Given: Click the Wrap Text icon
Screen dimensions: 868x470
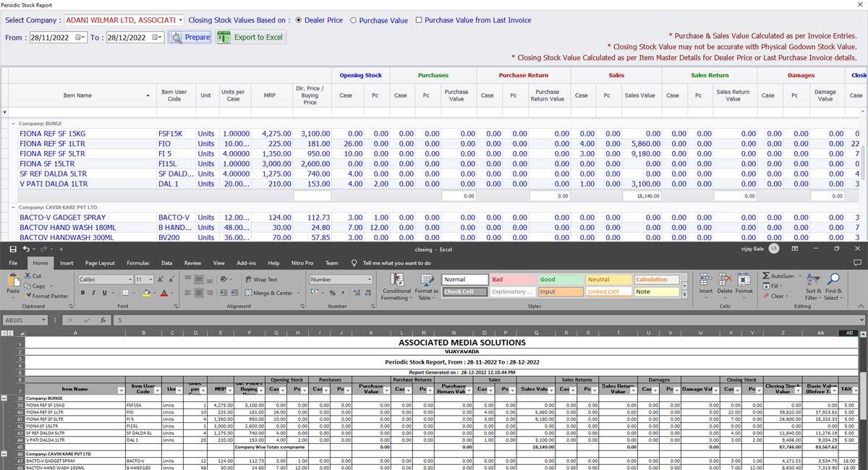Looking at the screenshot, I should tap(247, 279).
